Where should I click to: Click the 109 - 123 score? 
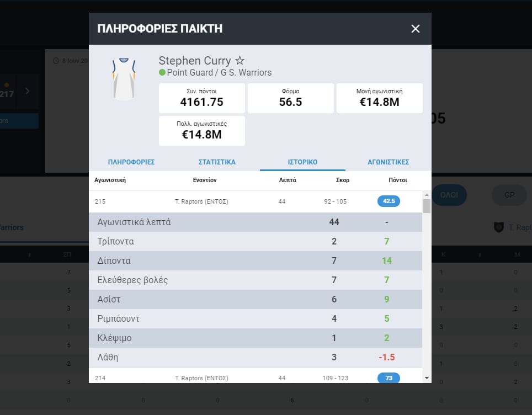[335, 378]
